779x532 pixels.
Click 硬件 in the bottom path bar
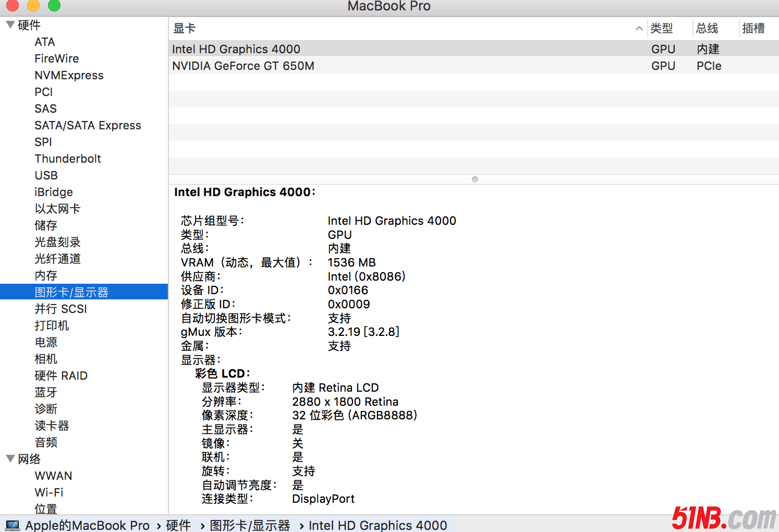178,525
